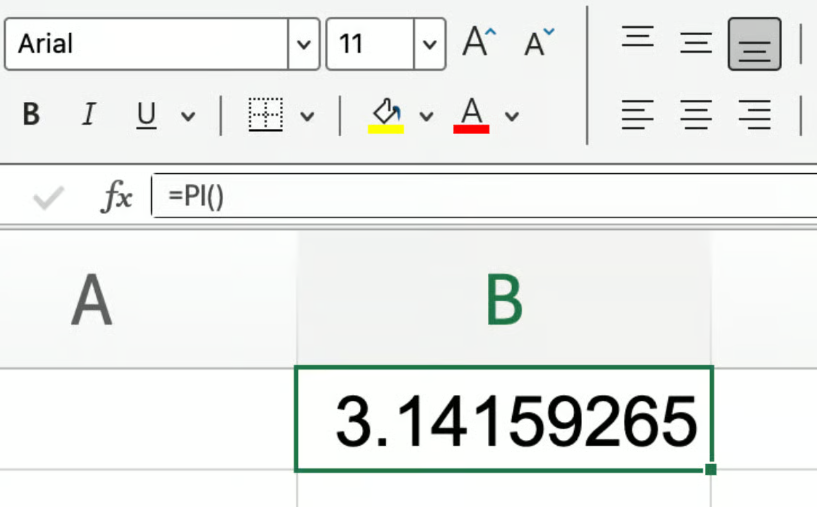Expand the borders options dropdown arrow
The width and height of the screenshot is (817, 507).
coord(308,117)
